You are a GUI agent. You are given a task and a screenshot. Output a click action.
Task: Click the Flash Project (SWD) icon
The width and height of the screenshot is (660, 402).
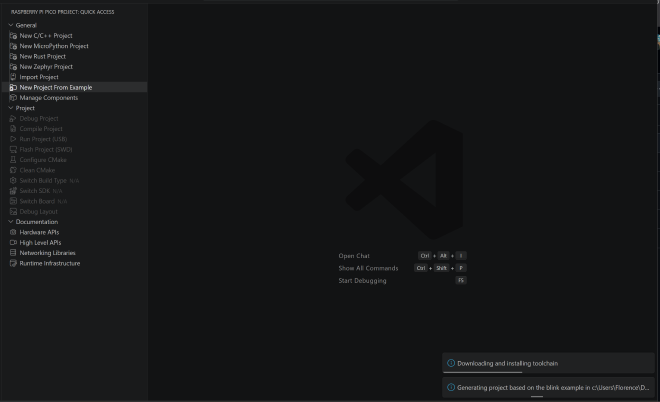point(13,149)
